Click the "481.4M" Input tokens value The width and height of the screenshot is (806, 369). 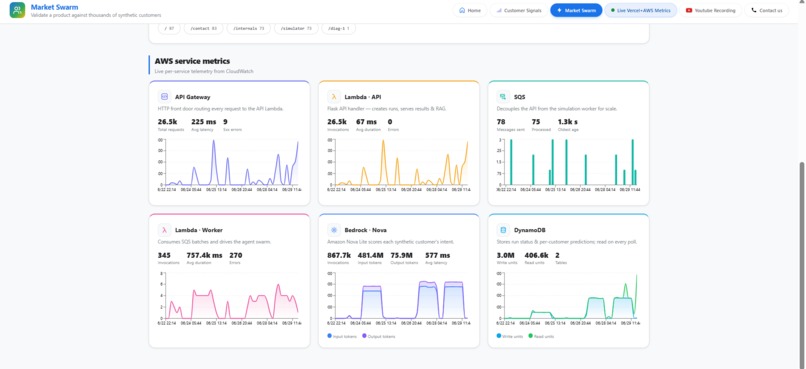pos(371,255)
